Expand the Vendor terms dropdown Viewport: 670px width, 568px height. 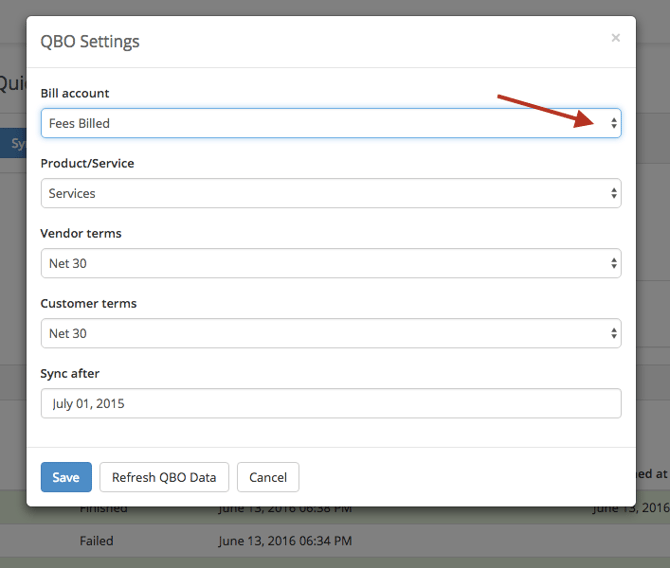(331, 263)
